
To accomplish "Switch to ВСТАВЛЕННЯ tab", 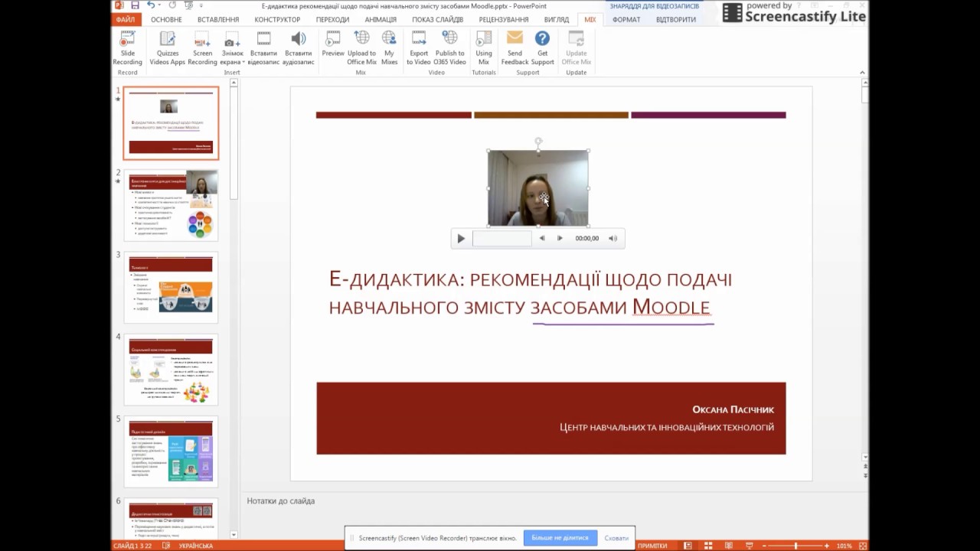I will pyautogui.click(x=218, y=20).
